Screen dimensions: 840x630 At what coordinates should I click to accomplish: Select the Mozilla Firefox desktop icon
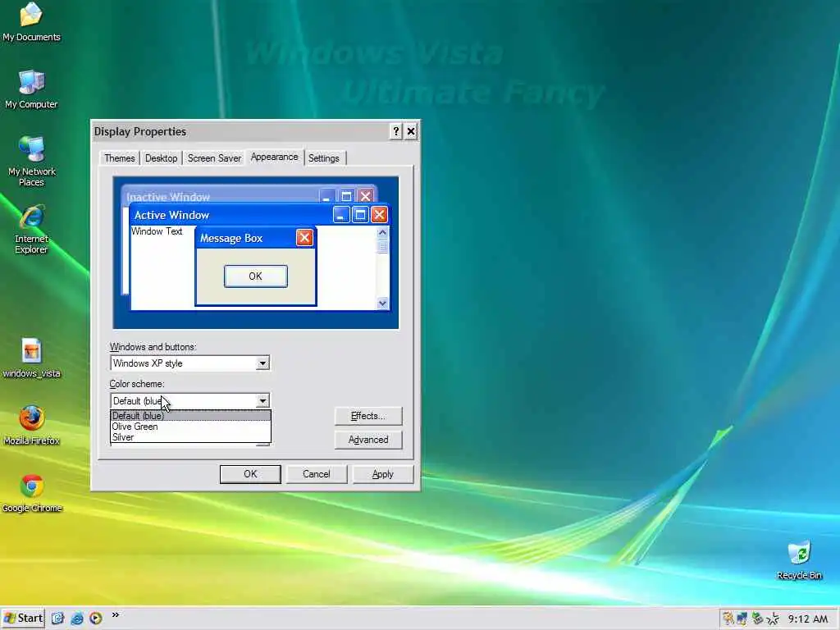coord(31,426)
